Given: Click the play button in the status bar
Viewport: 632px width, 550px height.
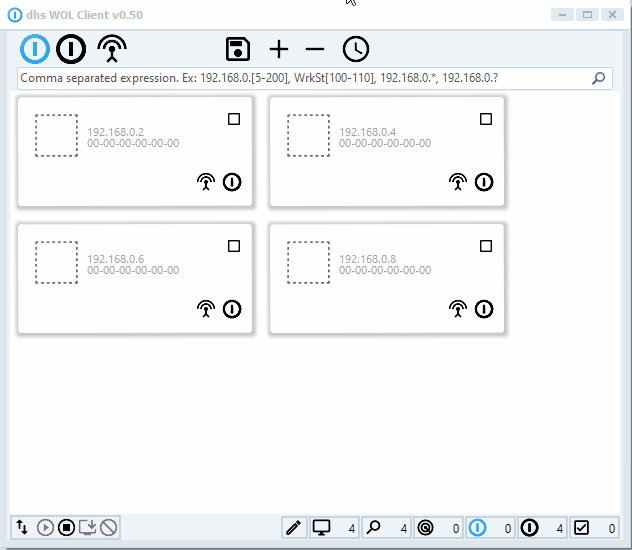Looking at the screenshot, I should (x=45, y=527).
